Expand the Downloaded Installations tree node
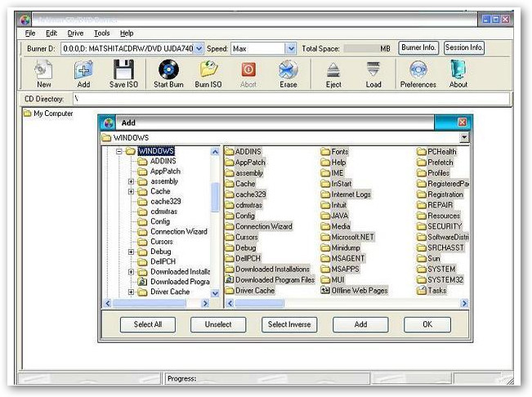Screen dimensions: 532x397 132,272
